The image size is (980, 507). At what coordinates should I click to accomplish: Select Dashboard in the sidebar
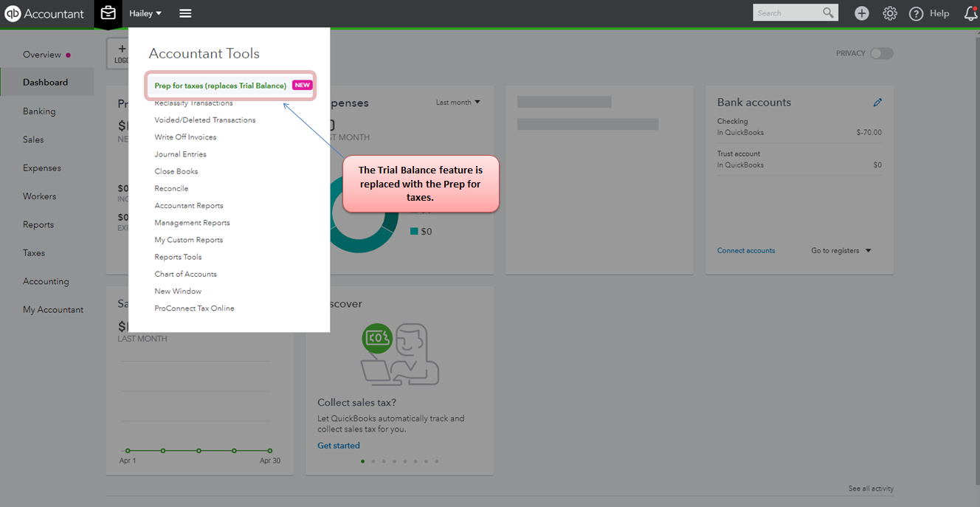tap(46, 82)
